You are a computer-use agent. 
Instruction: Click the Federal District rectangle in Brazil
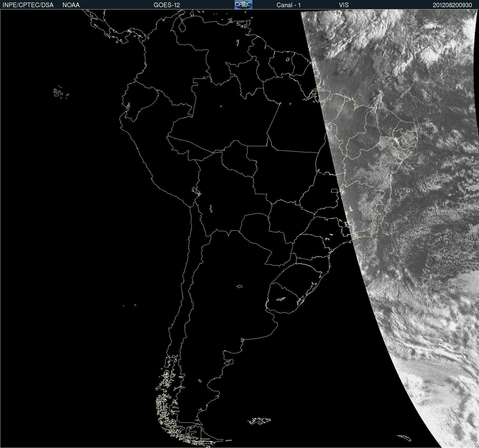coord(335,190)
